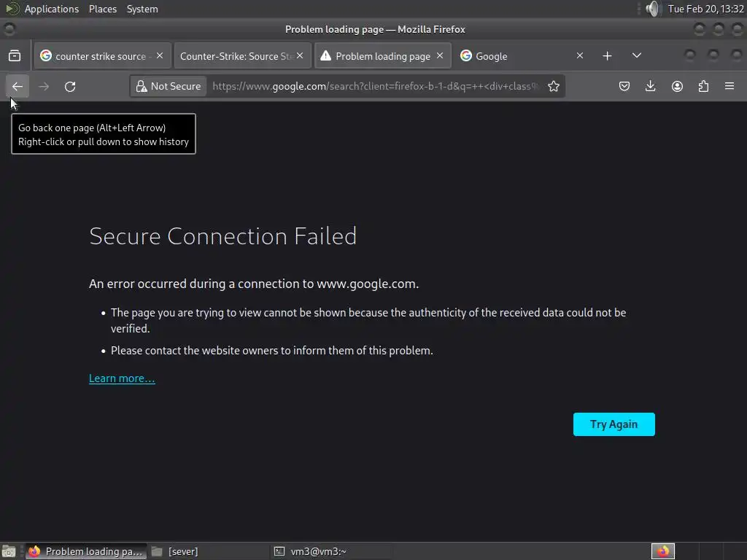
Task: Open the Pocket save icon
Action: [x=624, y=86]
